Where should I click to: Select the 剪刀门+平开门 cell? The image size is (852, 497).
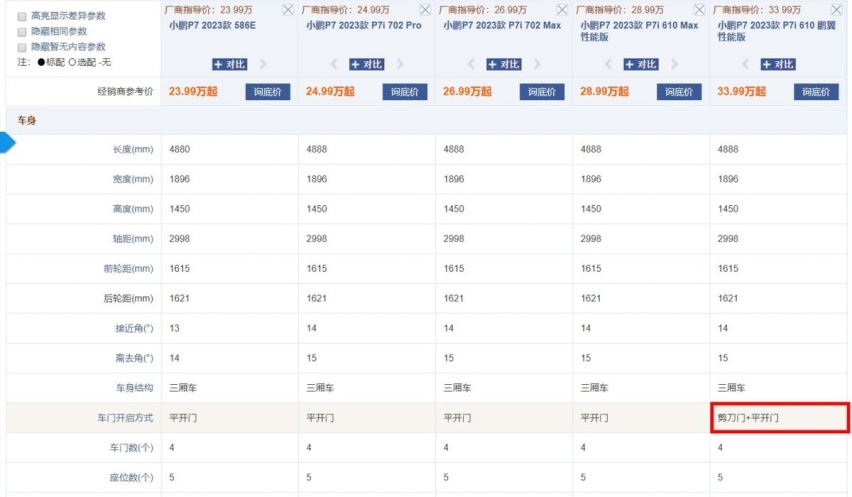coord(780,418)
